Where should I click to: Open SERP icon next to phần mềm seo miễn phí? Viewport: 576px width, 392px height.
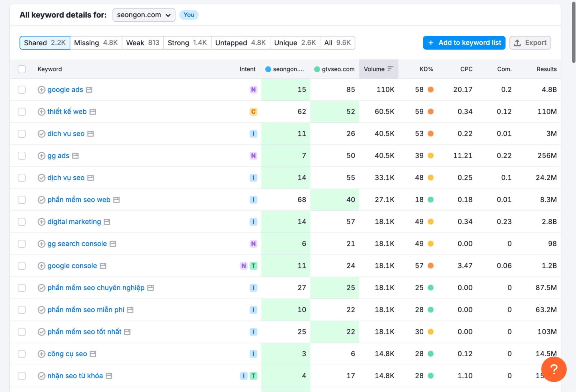130,310
